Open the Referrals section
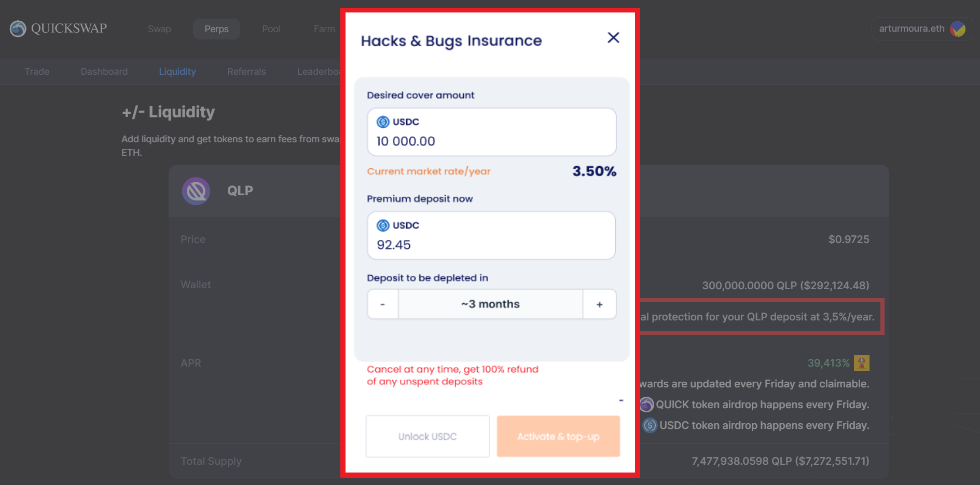Image resolution: width=980 pixels, height=485 pixels. tap(246, 72)
